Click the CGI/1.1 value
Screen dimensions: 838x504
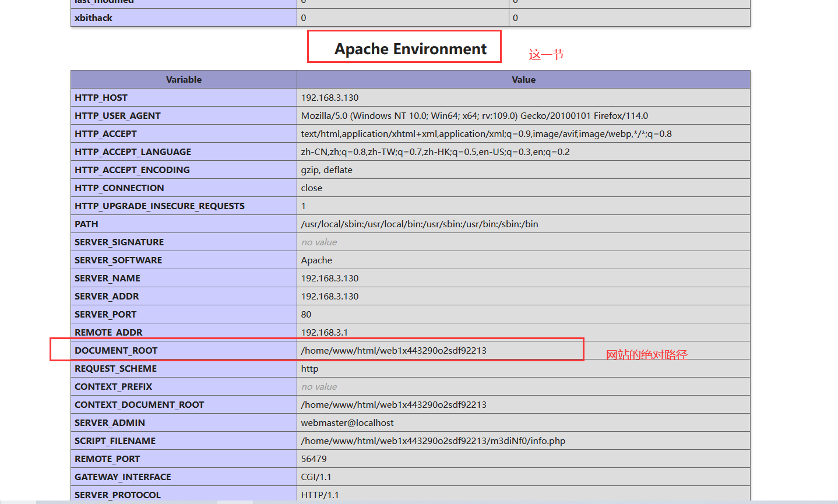point(316,477)
